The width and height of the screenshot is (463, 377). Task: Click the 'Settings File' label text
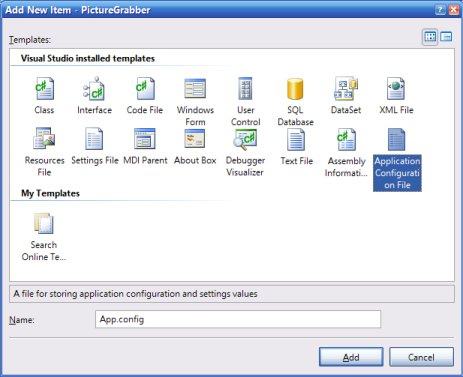[x=95, y=160]
